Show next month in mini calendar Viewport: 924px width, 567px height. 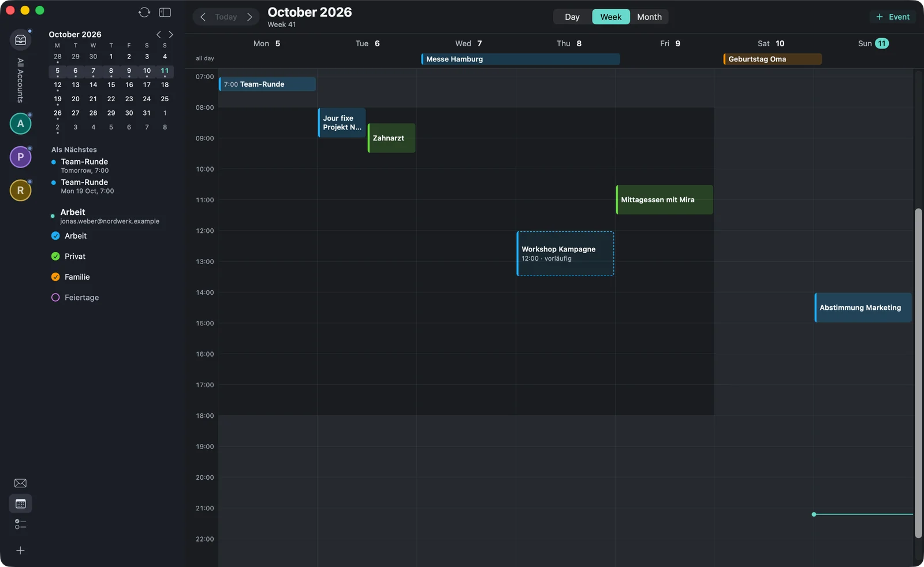tap(171, 35)
